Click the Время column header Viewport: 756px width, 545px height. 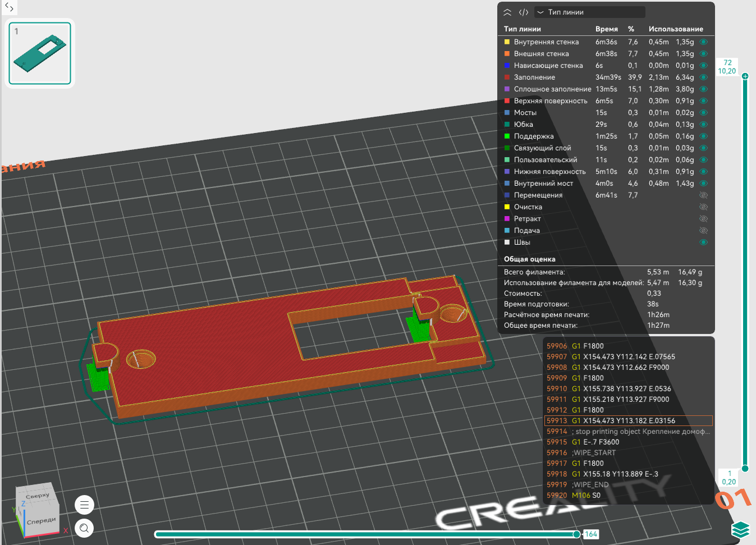tap(606, 29)
